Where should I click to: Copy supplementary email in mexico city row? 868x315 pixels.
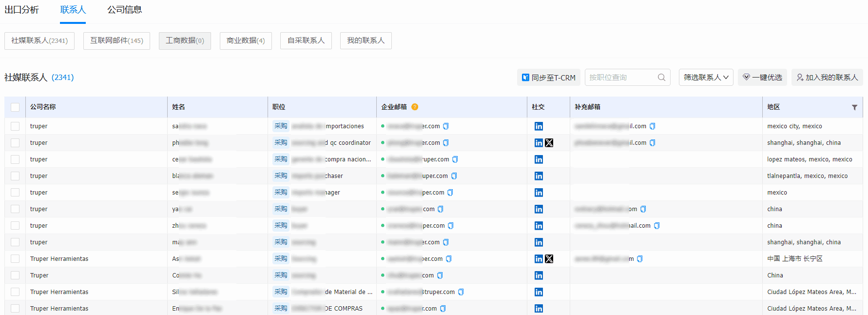[x=652, y=126]
